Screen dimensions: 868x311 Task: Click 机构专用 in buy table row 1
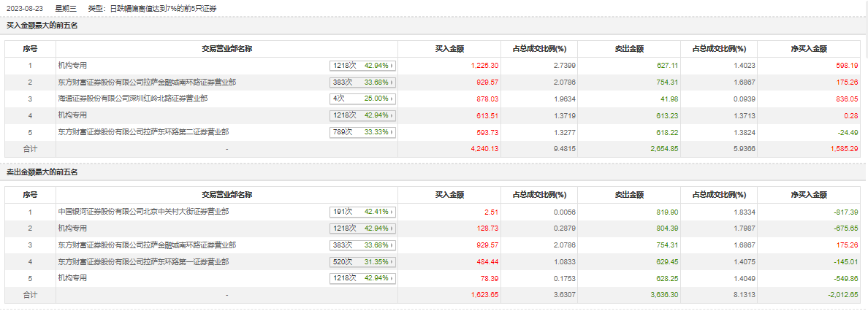click(x=72, y=65)
